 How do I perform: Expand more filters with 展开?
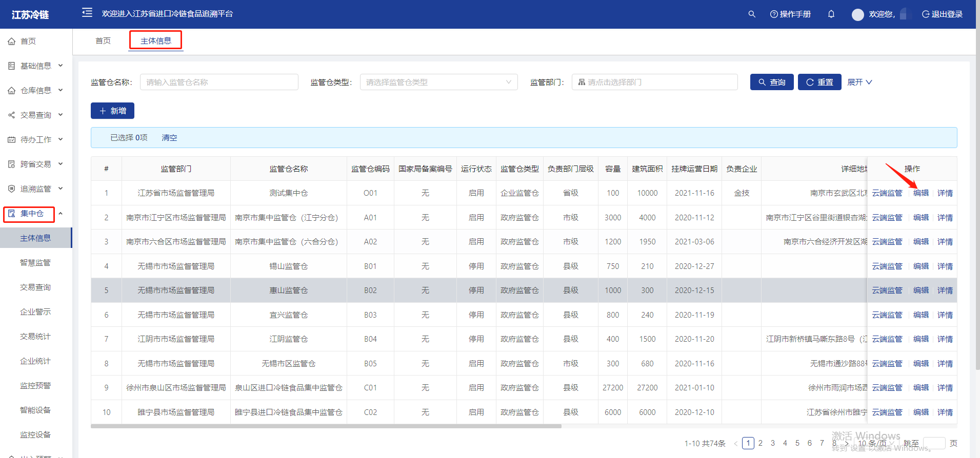click(x=859, y=82)
